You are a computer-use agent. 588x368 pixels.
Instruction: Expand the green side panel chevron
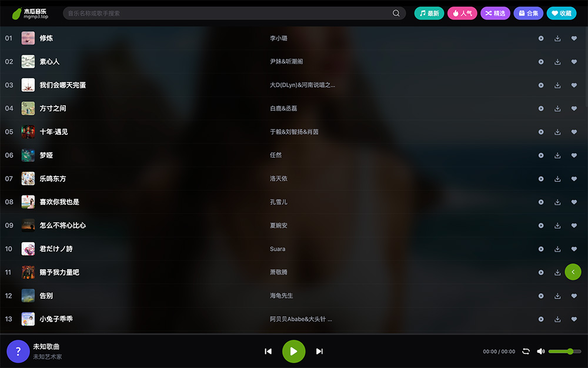(573, 272)
